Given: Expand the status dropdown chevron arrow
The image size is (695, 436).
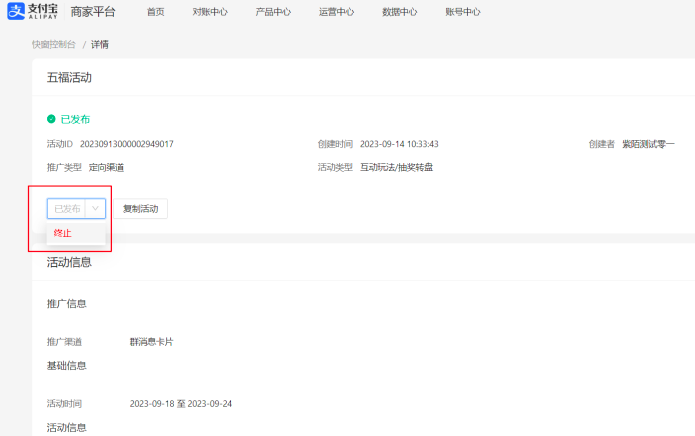Looking at the screenshot, I should [x=95, y=208].
